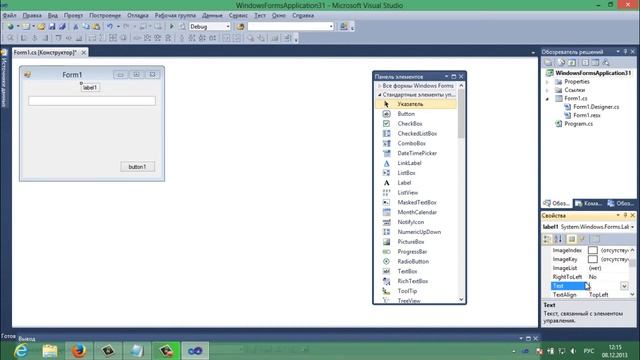This screenshot has width=640, height=360.
Task: Open Internet Explorer from the taskbar
Action: pos(21,351)
